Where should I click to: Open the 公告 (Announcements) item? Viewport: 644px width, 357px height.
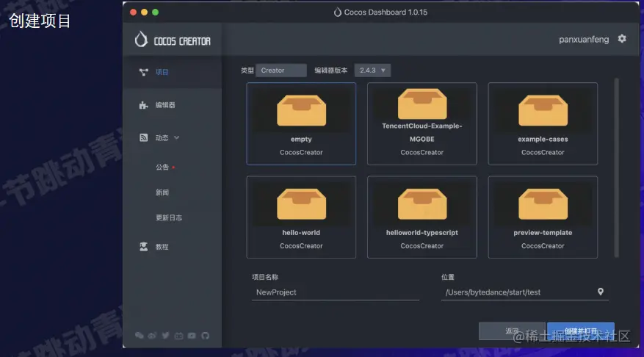[162, 167]
